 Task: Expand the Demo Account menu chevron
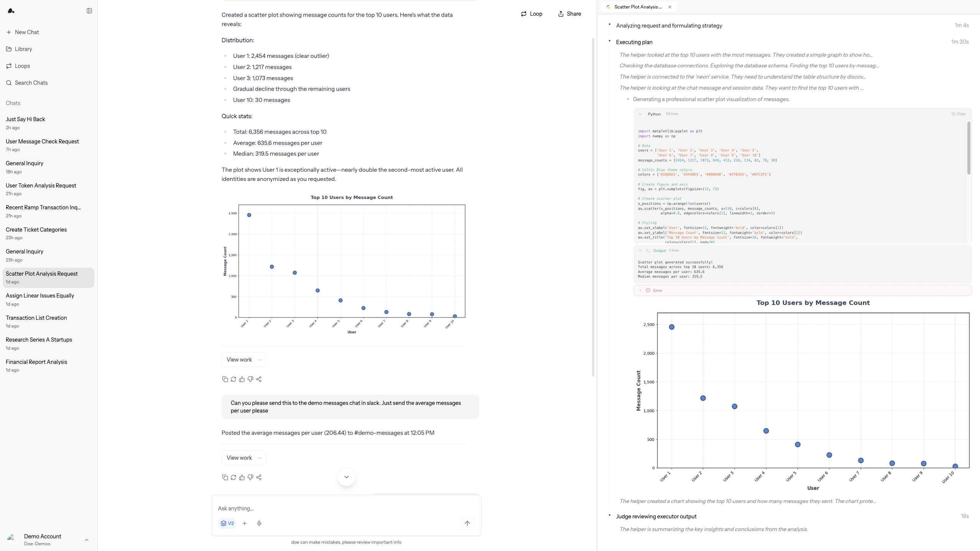87,540
